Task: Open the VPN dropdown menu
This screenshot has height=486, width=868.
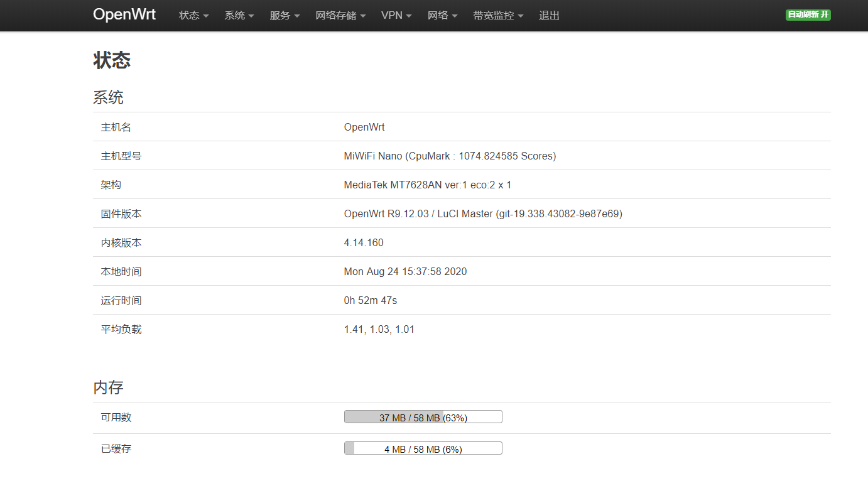Action: point(396,16)
